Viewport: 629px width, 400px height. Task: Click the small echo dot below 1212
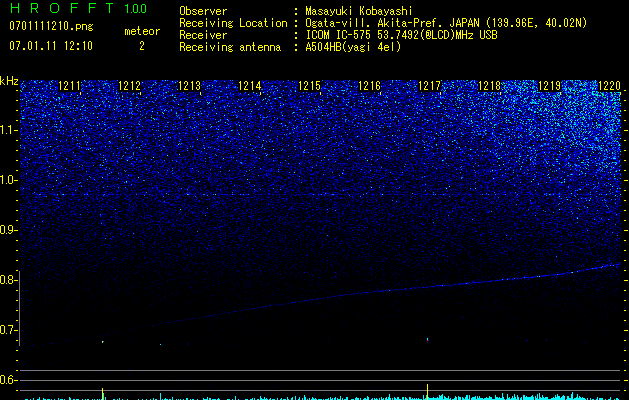[160, 344]
